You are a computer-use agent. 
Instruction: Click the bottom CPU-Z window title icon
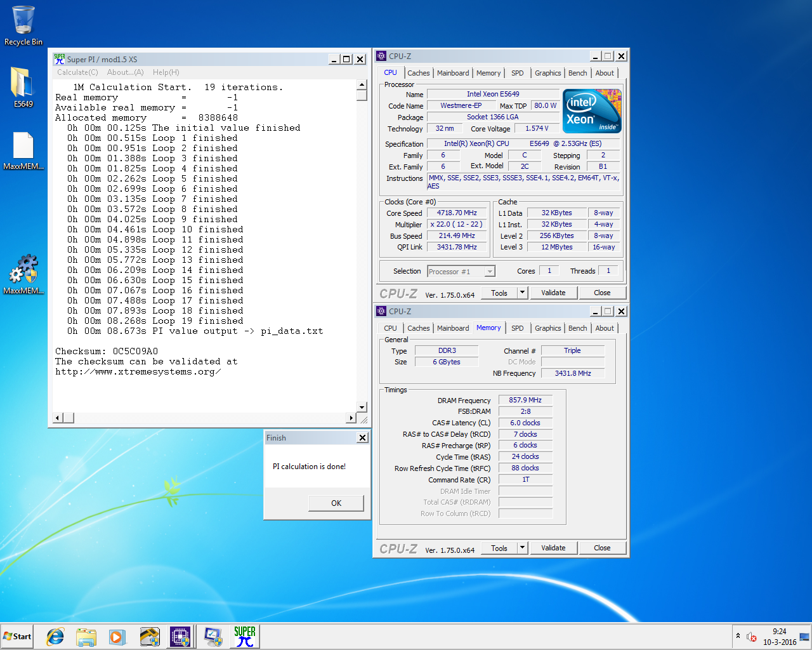pos(381,311)
